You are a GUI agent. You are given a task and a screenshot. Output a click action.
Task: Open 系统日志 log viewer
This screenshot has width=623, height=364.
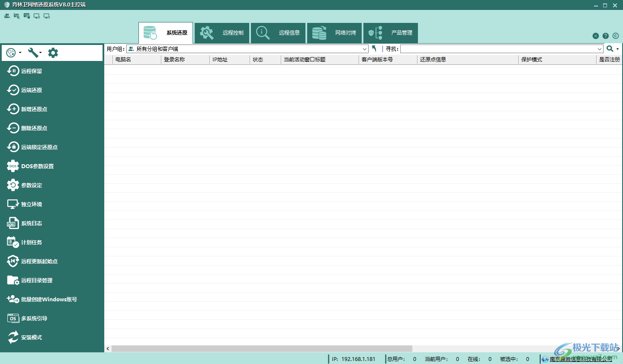pyautogui.click(x=31, y=223)
